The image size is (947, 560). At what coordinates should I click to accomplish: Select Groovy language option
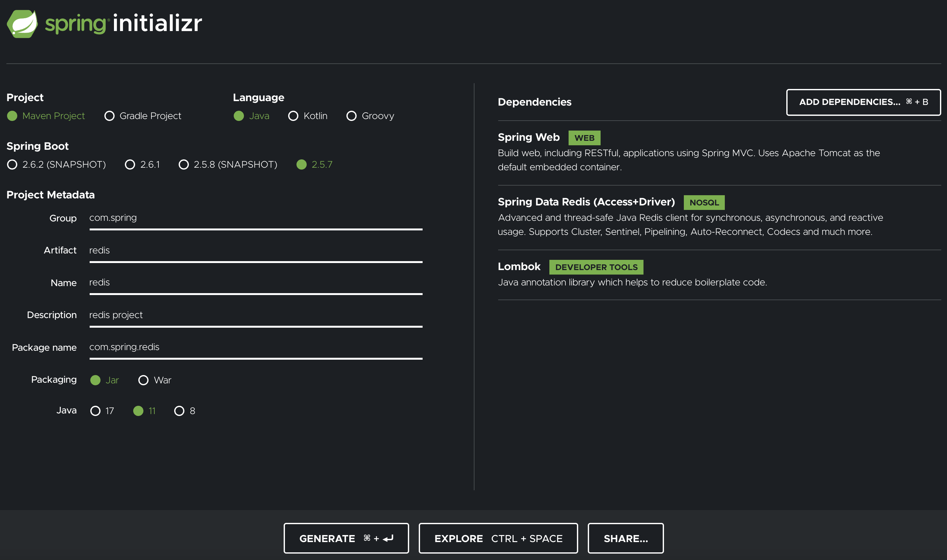click(352, 116)
